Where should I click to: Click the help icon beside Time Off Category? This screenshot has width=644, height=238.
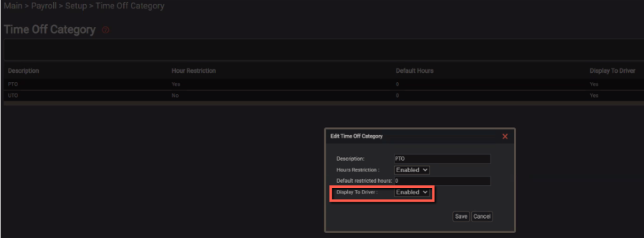pos(106,30)
